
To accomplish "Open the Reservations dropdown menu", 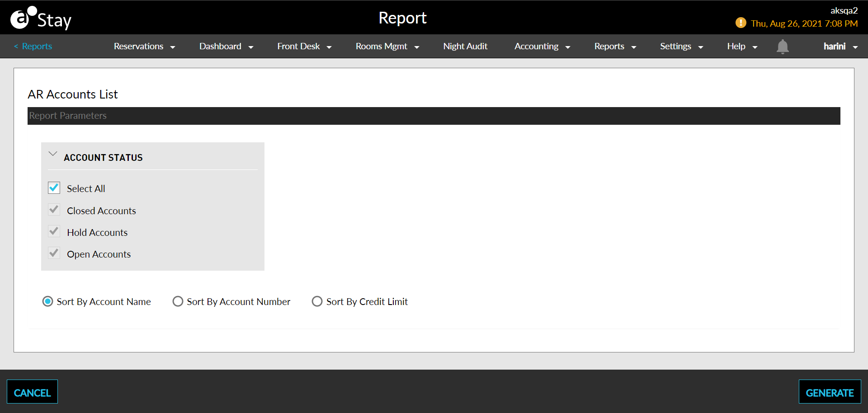I will 144,47.
